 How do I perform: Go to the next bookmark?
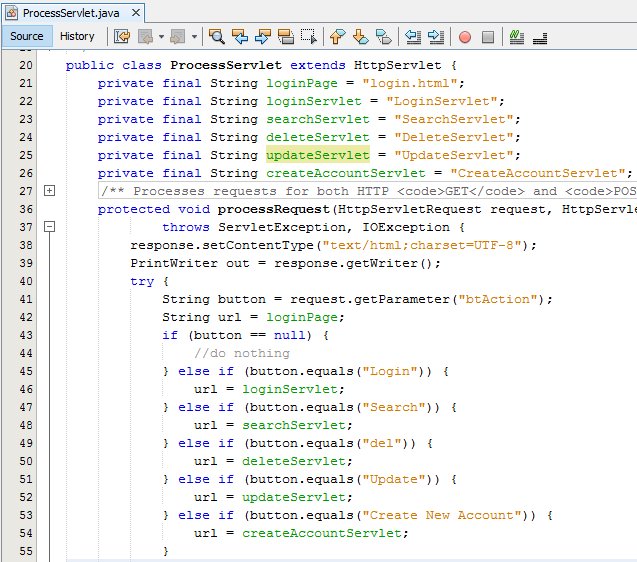(360, 37)
